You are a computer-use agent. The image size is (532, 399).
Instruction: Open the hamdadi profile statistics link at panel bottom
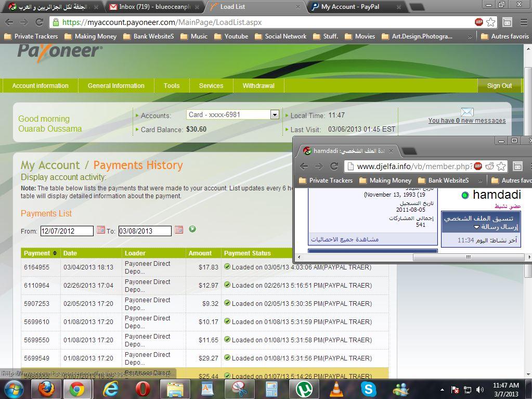[345, 239]
